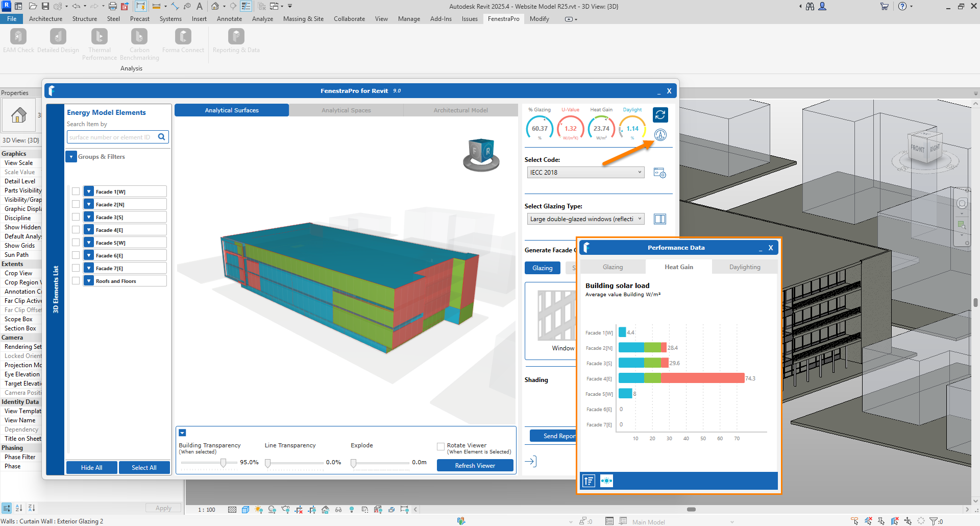Screen dimensions: 980x526
Task: Click the glazing type window icon
Action: pyautogui.click(x=659, y=219)
